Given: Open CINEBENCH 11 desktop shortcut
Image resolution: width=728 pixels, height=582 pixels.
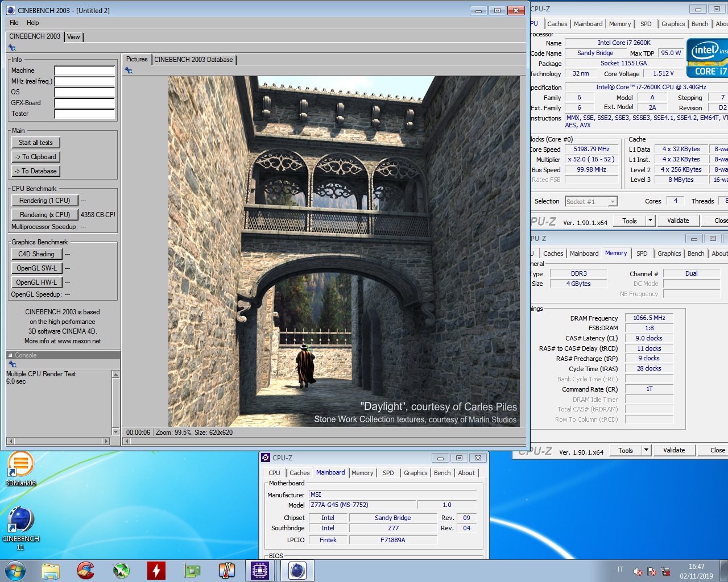Looking at the screenshot, I should click(x=21, y=528).
